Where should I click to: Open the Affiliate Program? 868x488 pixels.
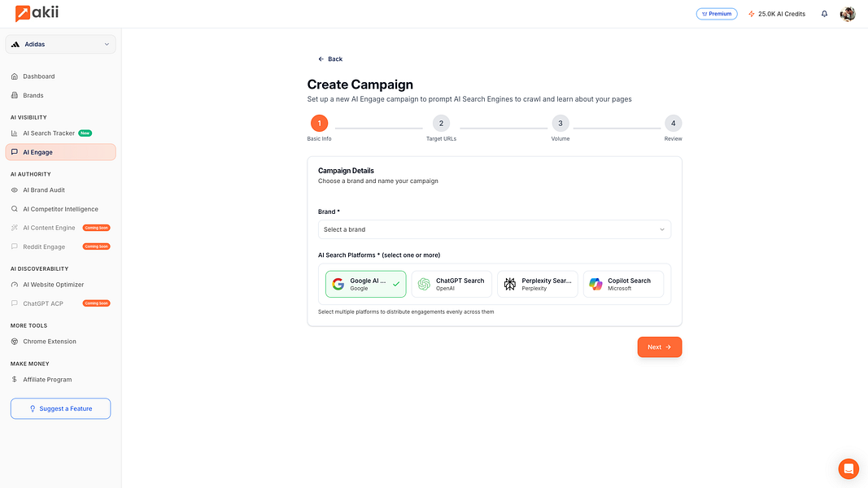[x=47, y=379]
